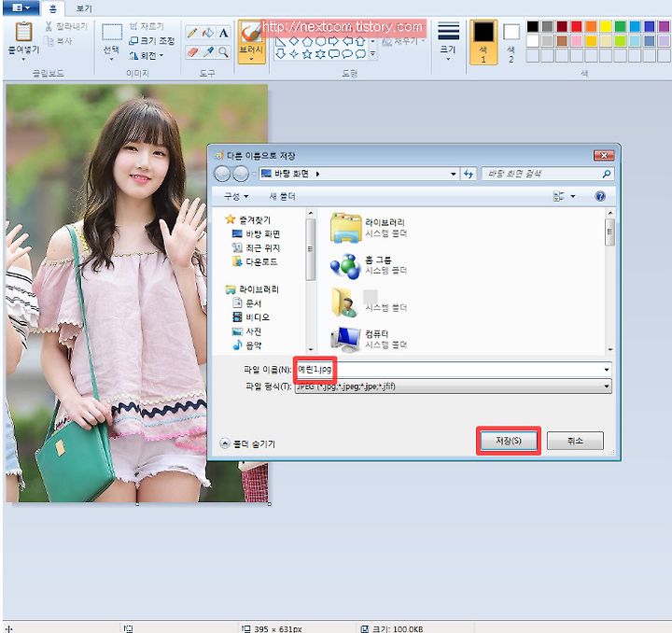This screenshot has height=633, width=672.
Task: Click the 저장(S) save button
Action: tap(509, 441)
